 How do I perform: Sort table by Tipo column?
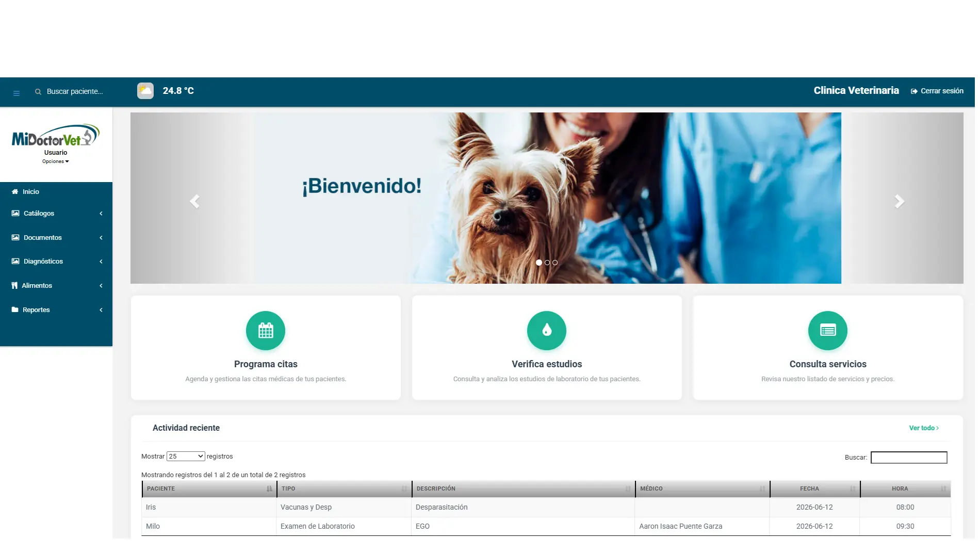pyautogui.click(x=344, y=488)
